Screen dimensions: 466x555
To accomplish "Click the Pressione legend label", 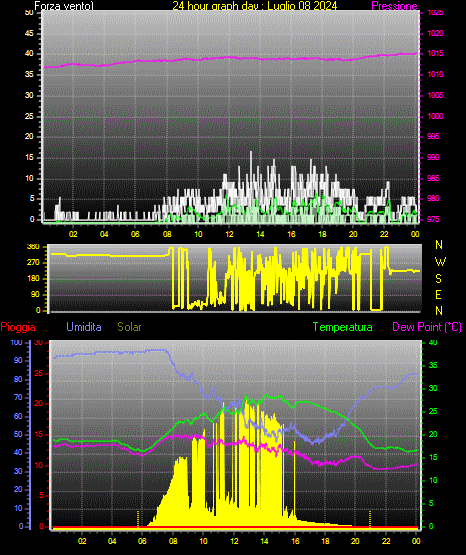I will (x=394, y=6).
